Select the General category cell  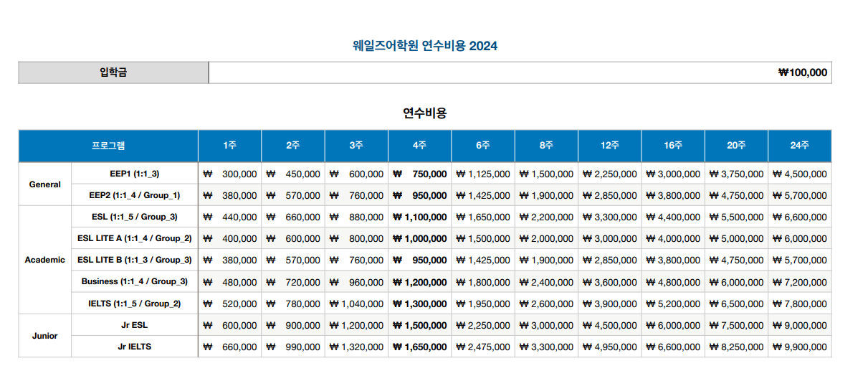(44, 184)
